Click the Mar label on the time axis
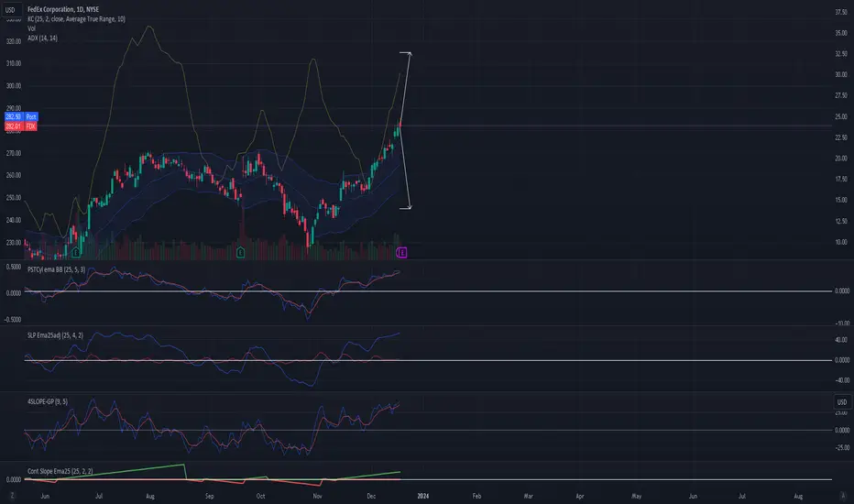The height and width of the screenshot is (504, 854). 528,496
